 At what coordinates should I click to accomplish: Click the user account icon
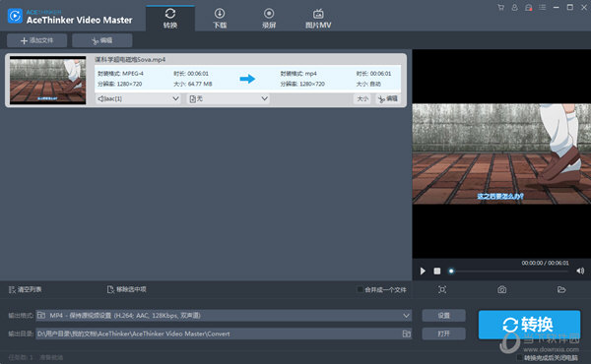coord(514,7)
